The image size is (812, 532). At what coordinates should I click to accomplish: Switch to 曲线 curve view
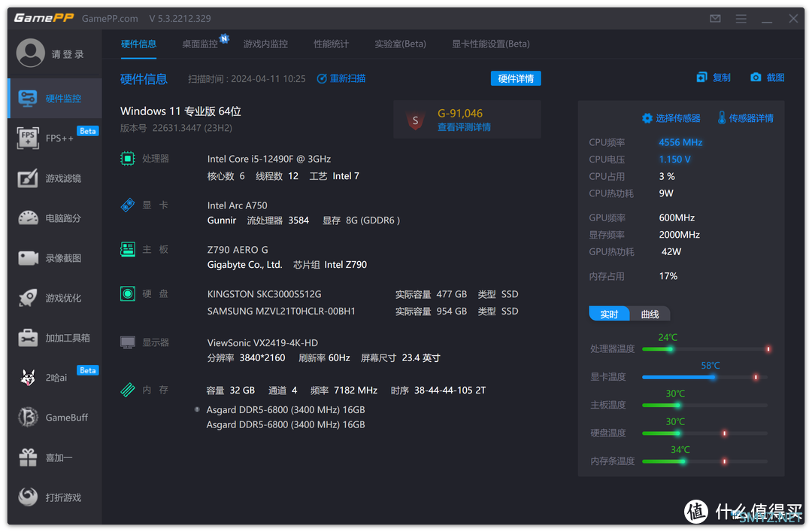pyautogui.click(x=650, y=315)
